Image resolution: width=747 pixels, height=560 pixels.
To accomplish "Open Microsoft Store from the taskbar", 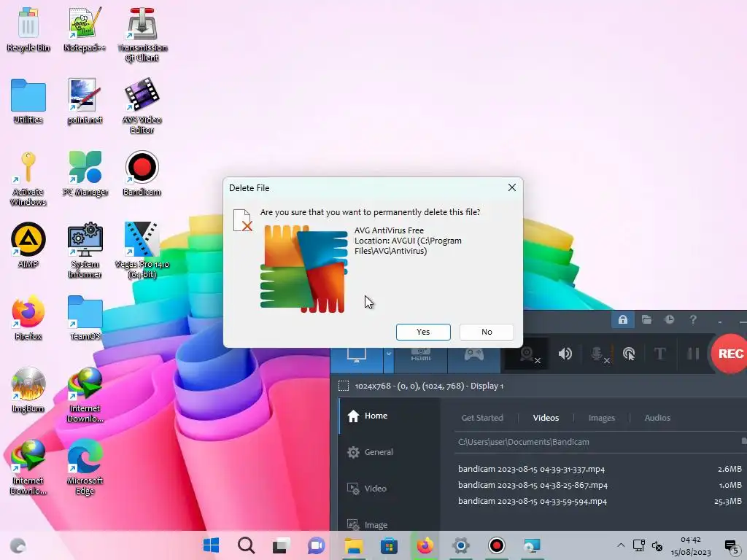I will (390, 545).
